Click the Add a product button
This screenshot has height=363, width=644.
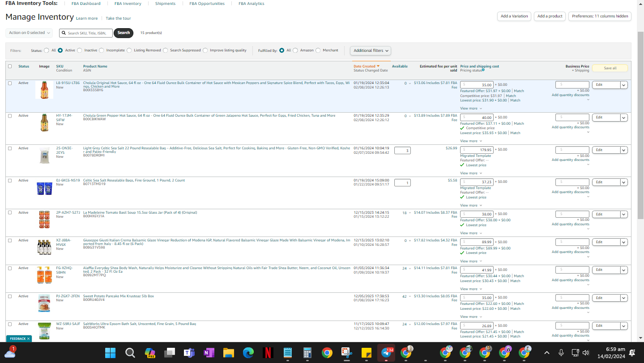(x=550, y=16)
